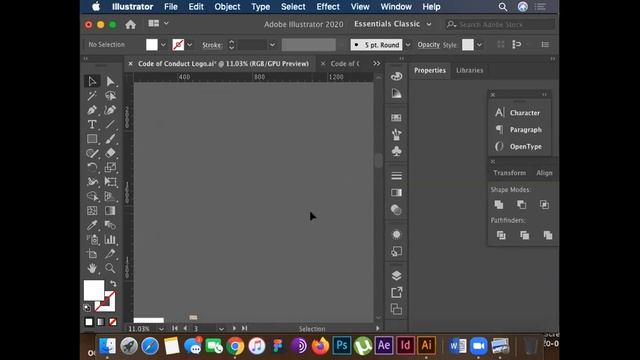The width and height of the screenshot is (640, 360).
Task: Select the Zoom tool
Action: click(x=110, y=268)
